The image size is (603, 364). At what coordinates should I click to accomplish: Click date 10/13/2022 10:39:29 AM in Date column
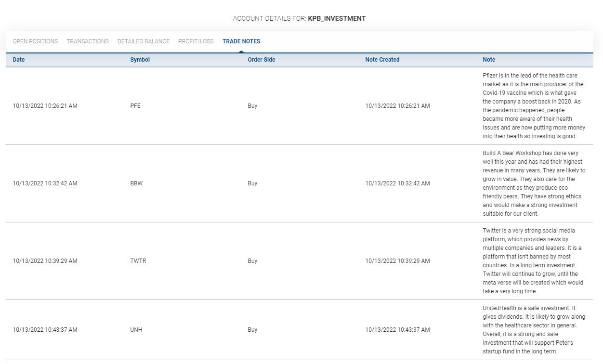[45, 261]
